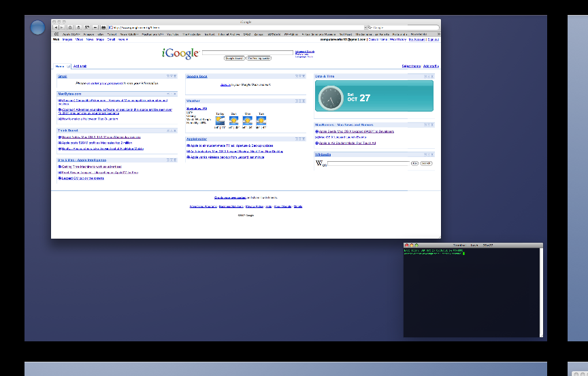This screenshot has width=588, height=376.
Task: Click the Google Search button
Action: click(x=235, y=58)
